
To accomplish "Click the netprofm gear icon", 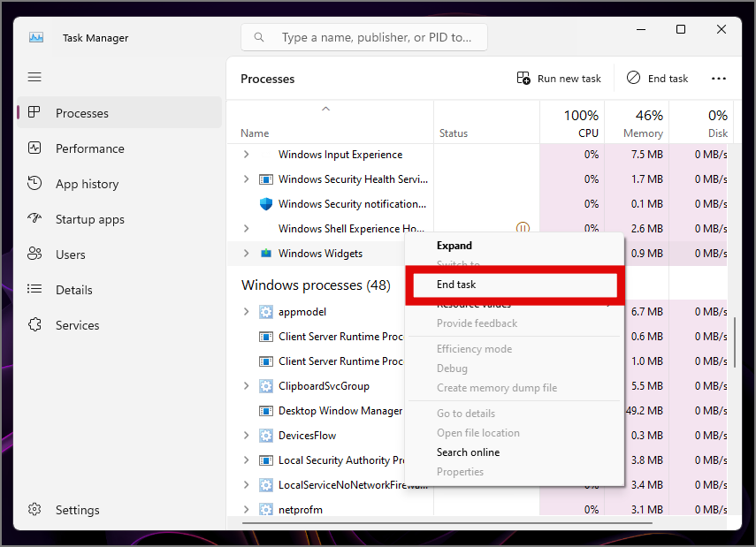I will [x=266, y=509].
